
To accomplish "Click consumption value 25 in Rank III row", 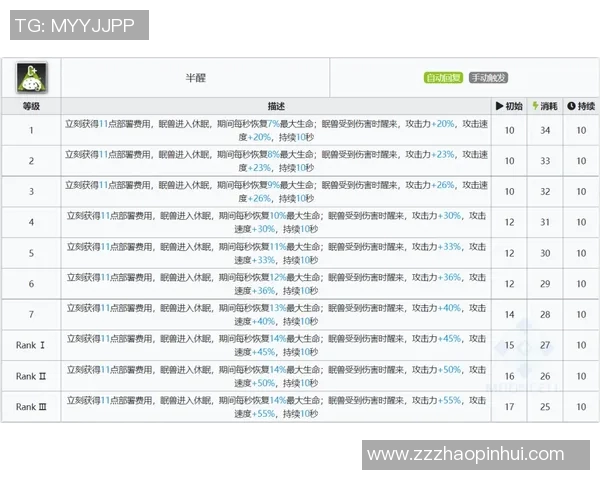I will click(545, 407).
